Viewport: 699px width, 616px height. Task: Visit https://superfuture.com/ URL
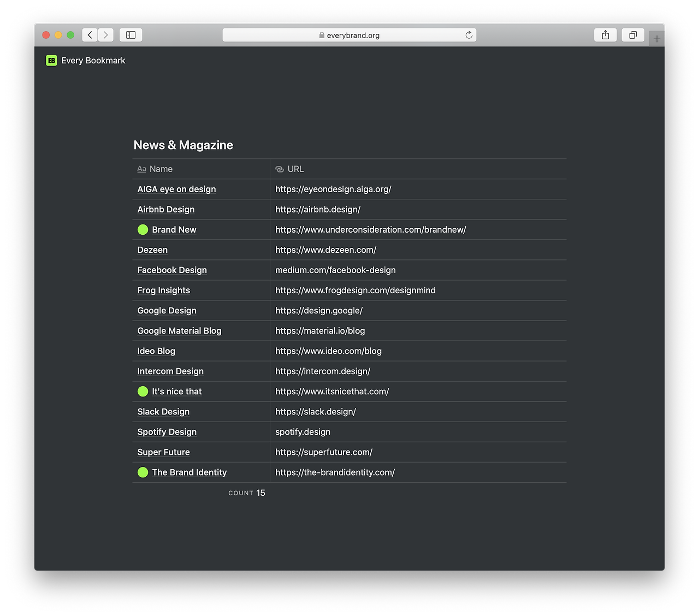pos(324,452)
